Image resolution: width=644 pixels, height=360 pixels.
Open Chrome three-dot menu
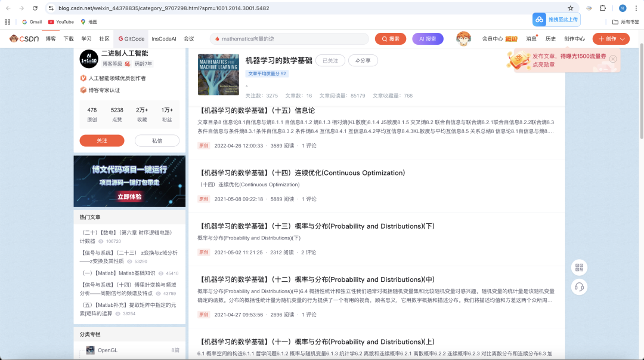pyautogui.click(x=636, y=8)
